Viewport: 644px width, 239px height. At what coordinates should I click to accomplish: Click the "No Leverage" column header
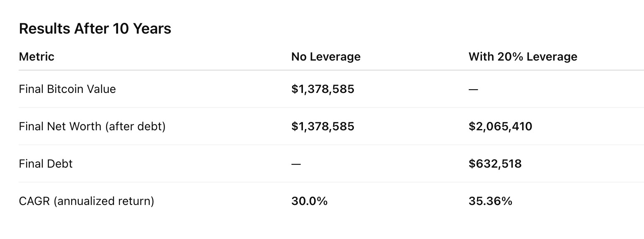[x=326, y=56]
